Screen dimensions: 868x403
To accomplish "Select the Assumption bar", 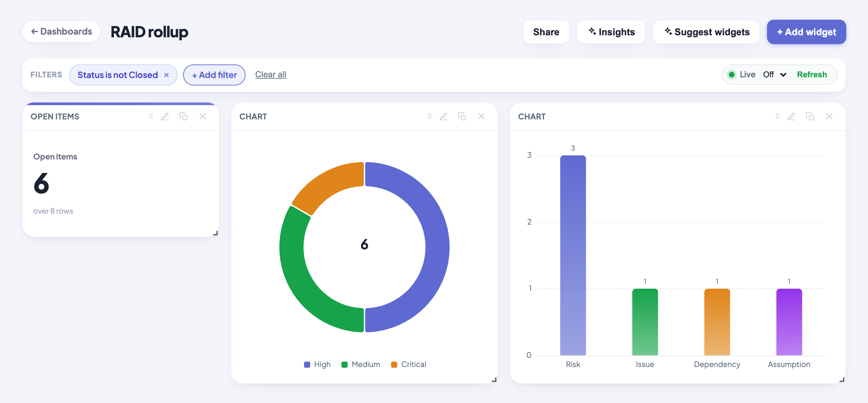I will coord(789,322).
